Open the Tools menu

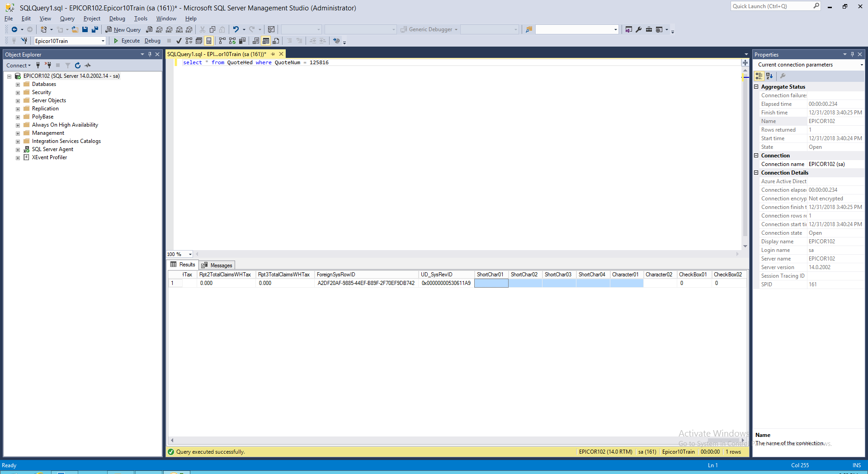(x=141, y=19)
